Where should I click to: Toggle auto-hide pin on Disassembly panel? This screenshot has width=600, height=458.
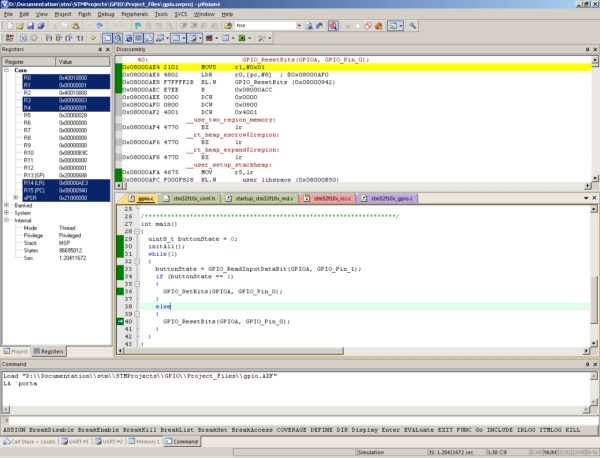[x=587, y=49]
